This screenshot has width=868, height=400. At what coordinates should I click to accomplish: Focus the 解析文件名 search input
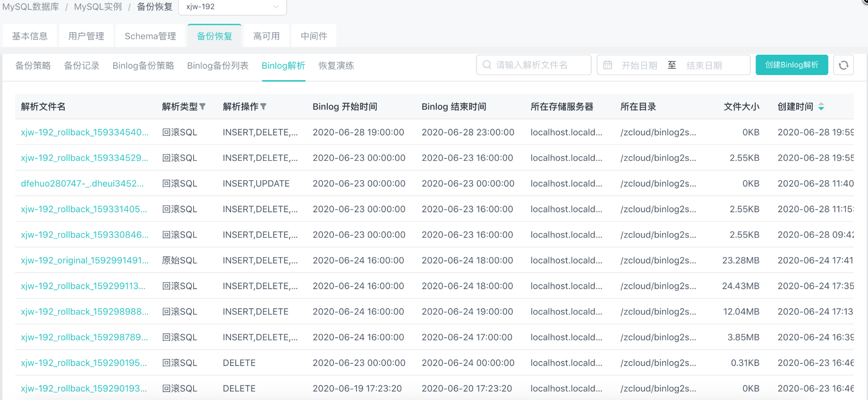[538, 65]
